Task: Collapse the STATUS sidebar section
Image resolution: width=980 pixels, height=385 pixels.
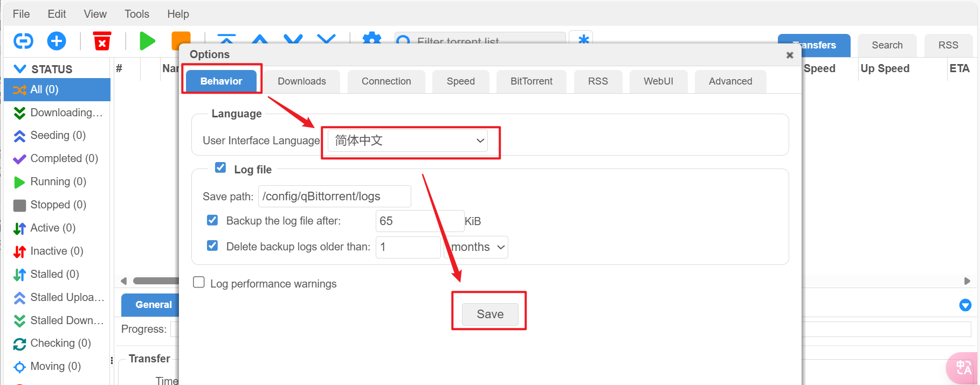Action: tap(20, 69)
